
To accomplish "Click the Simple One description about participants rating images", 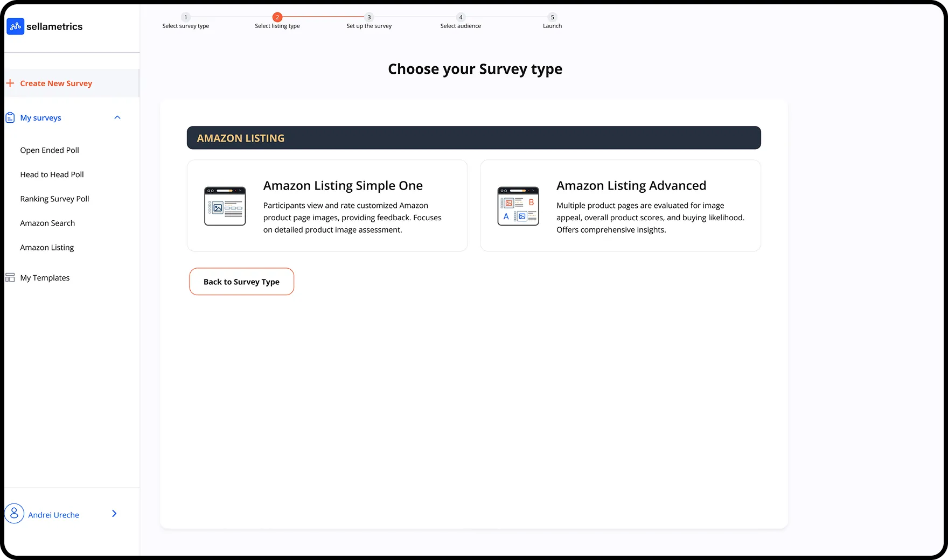I will [x=352, y=218].
